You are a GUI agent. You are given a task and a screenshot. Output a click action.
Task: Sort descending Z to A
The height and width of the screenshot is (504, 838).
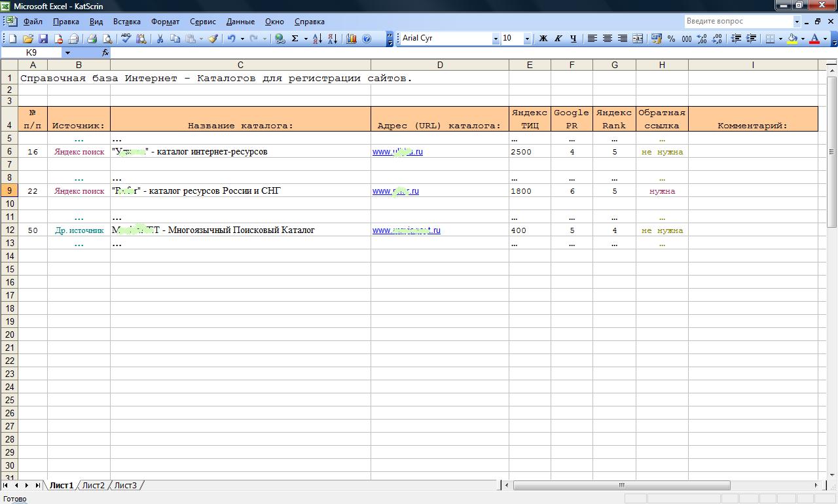pyautogui.click(x=332, y=39)
